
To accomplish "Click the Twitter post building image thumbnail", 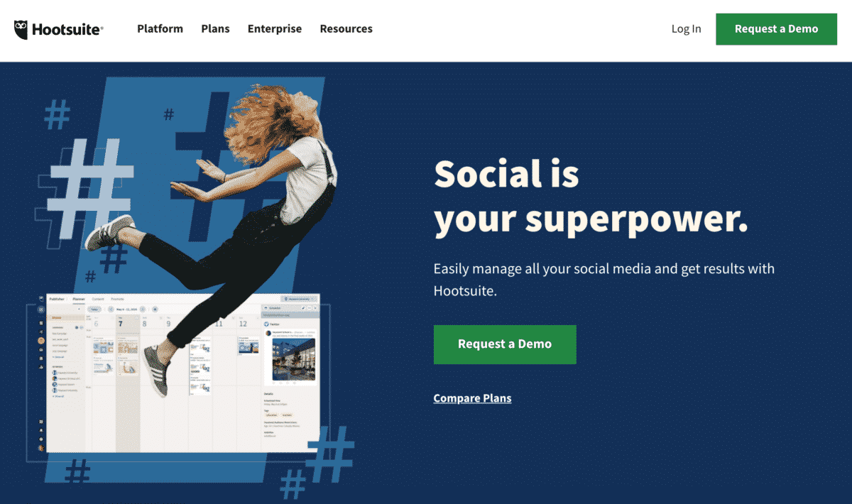I will pyautogui.click(x=294, y=359).
